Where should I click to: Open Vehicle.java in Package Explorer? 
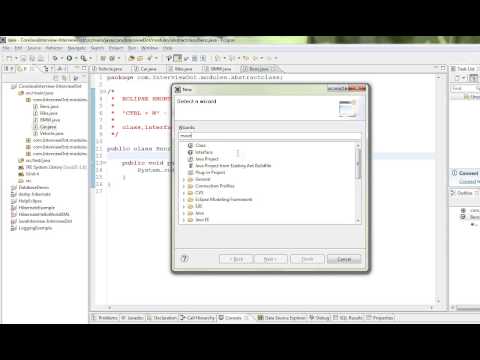[51, 133]
